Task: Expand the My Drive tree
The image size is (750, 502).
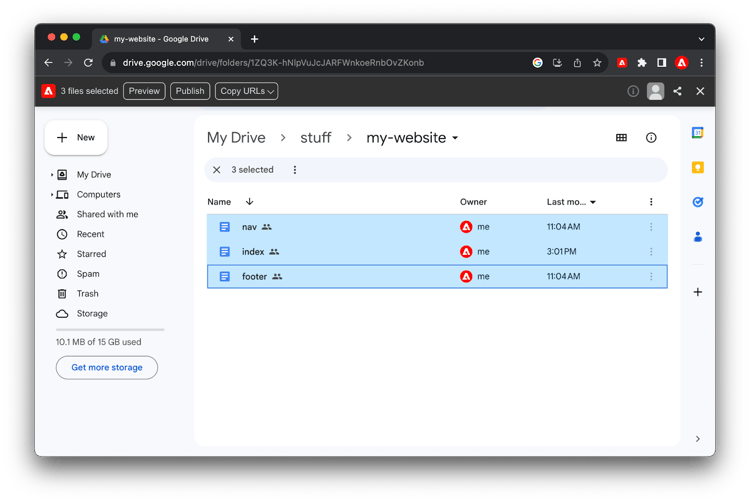Action: [x=52, y=175]
